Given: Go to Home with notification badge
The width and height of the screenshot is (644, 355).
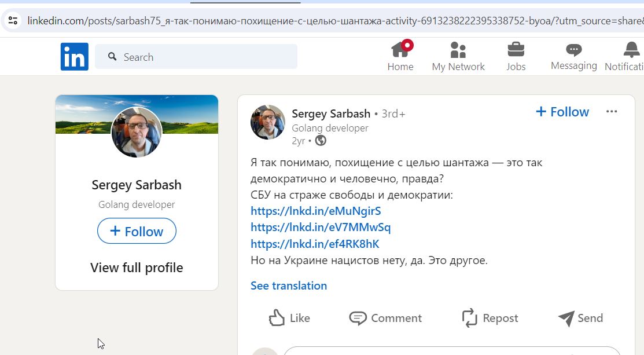Looking at the screenshot, I should [400, 57].
